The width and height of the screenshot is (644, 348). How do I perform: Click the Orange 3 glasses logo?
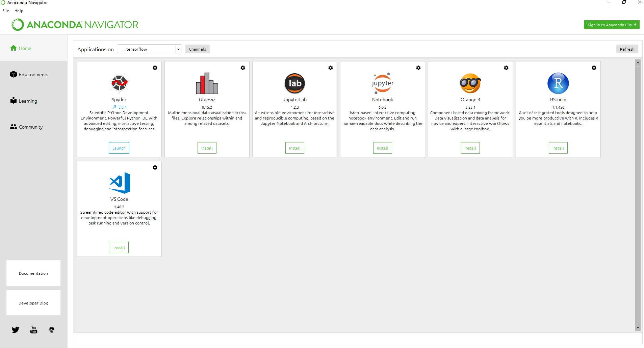470,83
